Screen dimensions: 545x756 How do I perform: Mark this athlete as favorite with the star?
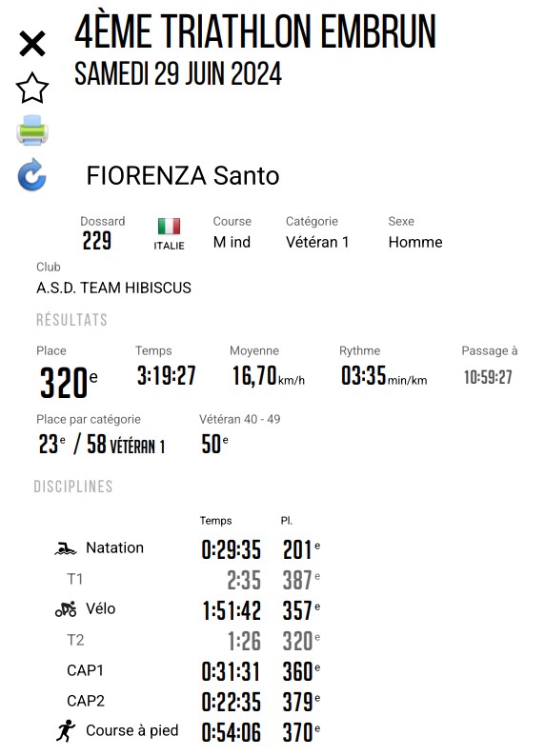(32, 89)
